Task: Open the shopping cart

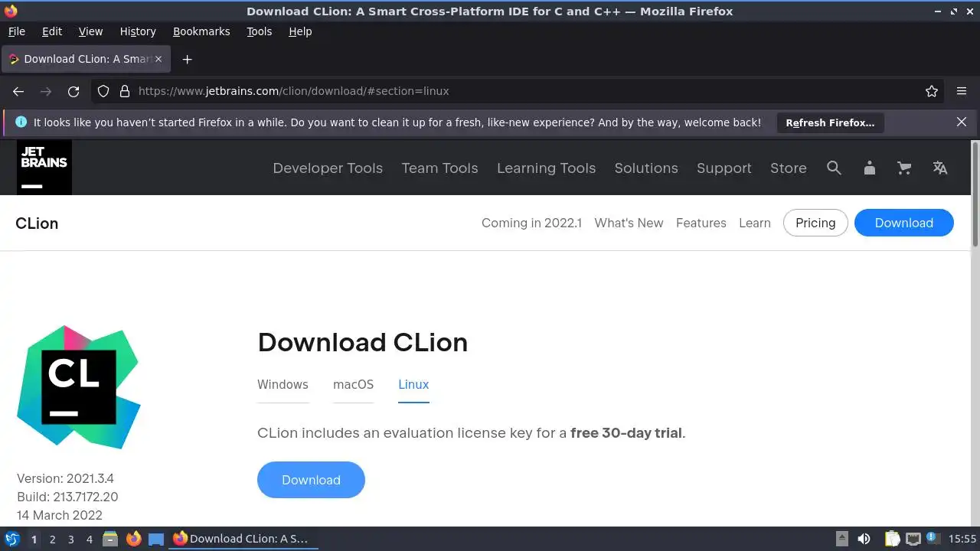Action: click(x=904, y=168)
